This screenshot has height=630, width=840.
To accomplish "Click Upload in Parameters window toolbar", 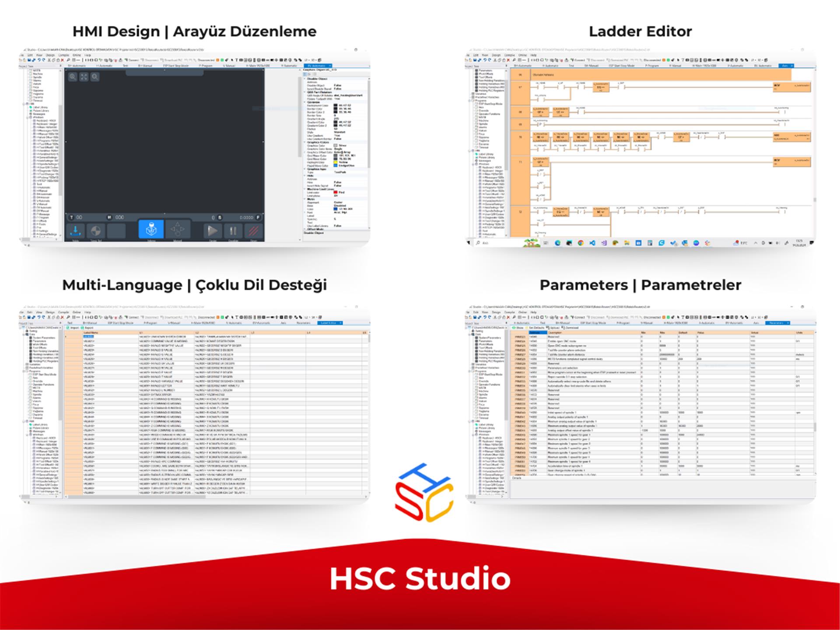I will click(553, 328).
